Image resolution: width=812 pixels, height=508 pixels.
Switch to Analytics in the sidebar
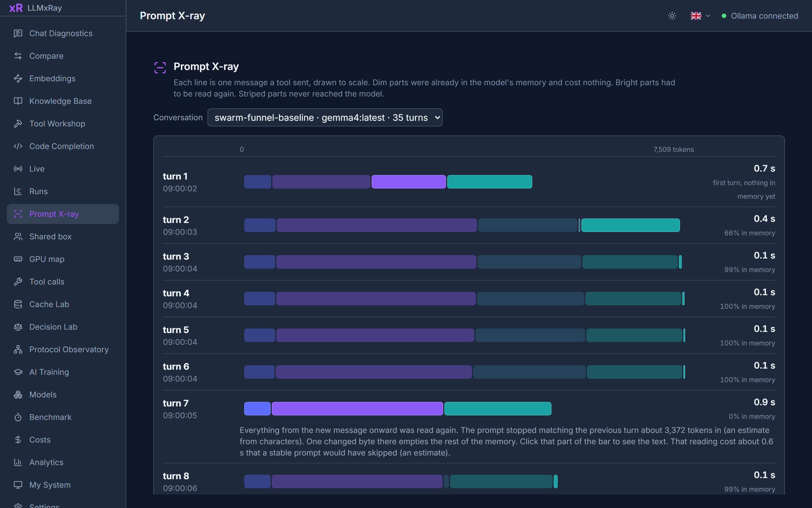click(63, 462)
